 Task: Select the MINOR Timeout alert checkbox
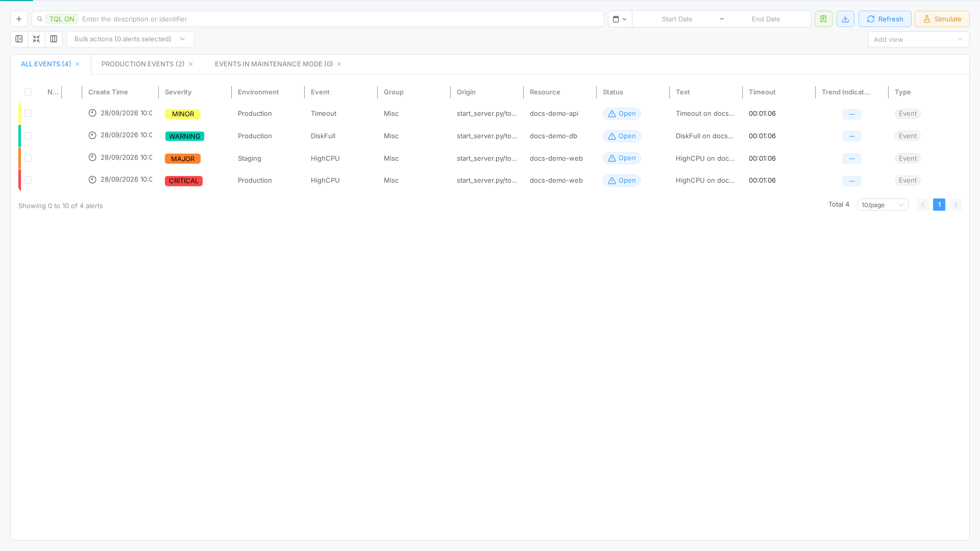[28, 113]
